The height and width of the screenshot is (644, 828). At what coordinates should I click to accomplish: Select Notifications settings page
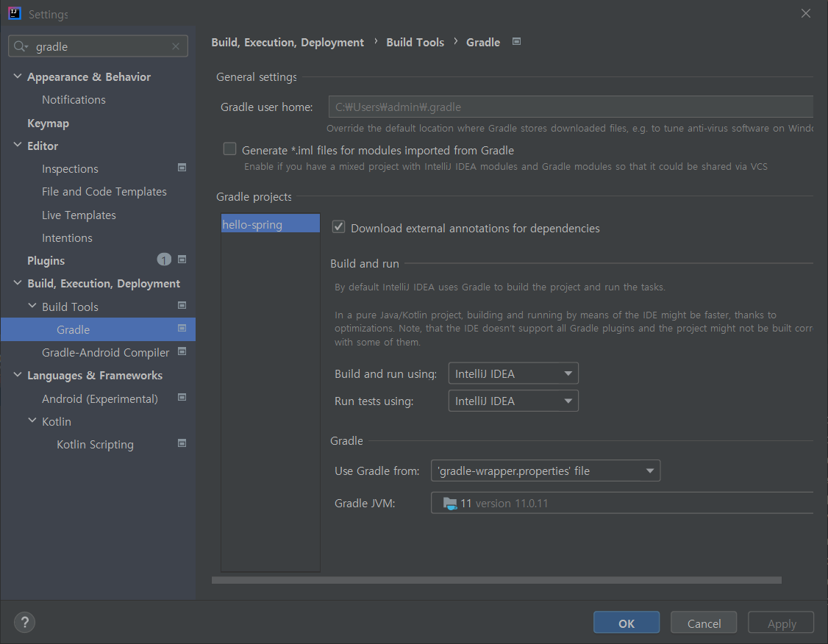(74, 100)
